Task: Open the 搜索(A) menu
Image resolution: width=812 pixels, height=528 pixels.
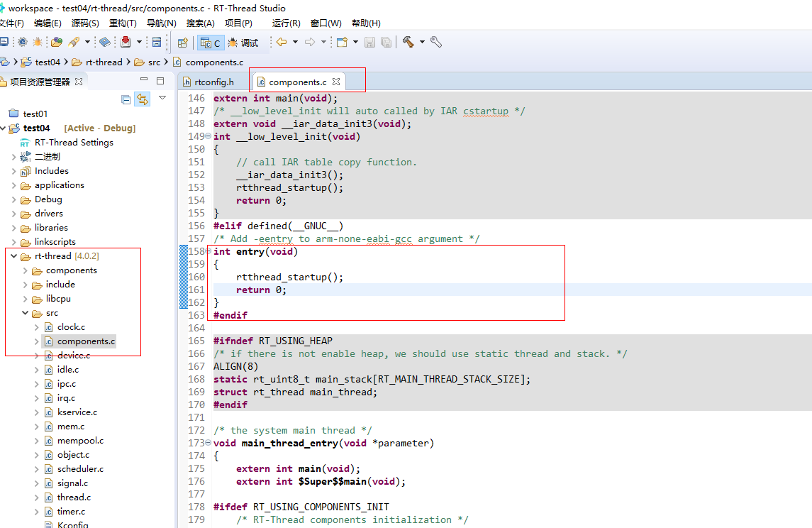Action: 201,23
